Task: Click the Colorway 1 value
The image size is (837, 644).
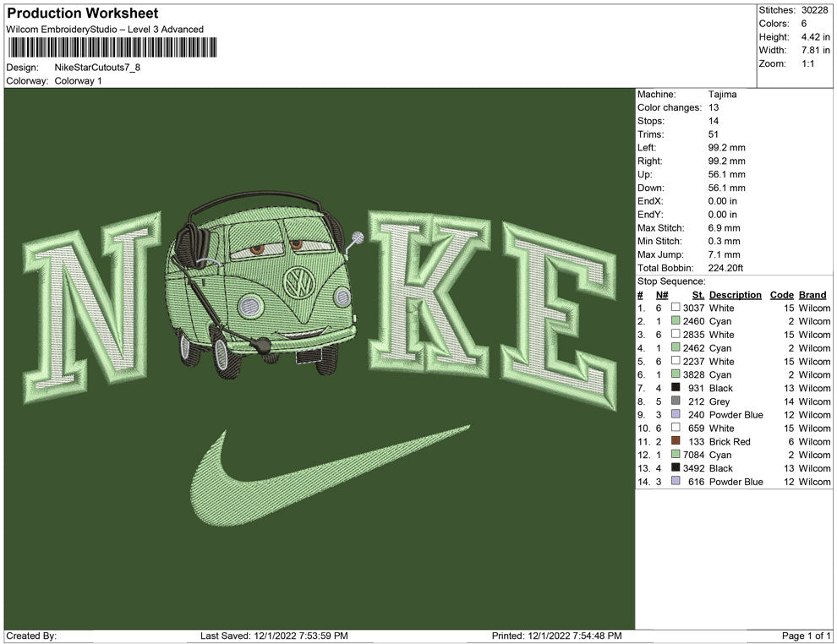Action: click(78, 80)
